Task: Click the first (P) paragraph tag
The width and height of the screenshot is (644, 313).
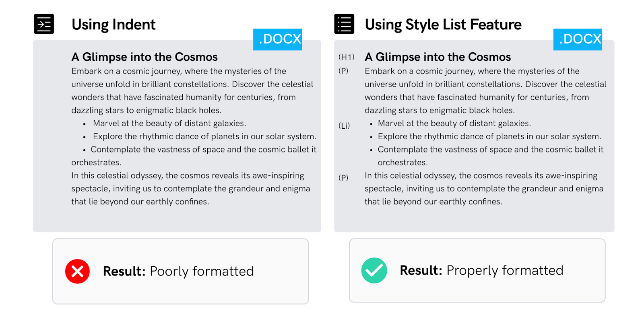Action: click(x=343, y=71)
